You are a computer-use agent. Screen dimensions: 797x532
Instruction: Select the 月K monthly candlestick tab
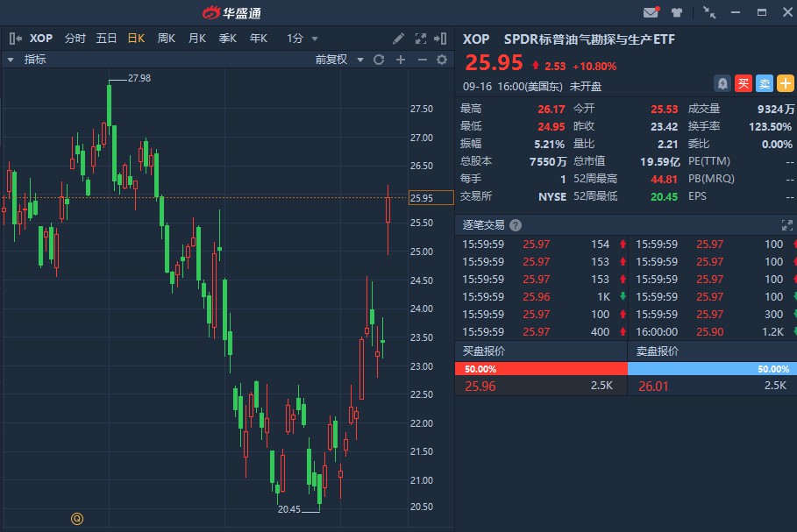(197, 39)
